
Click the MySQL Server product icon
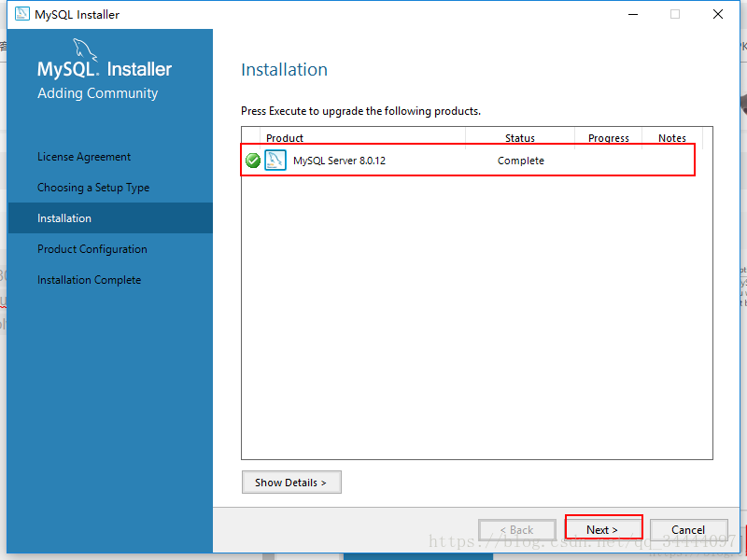pos(275,160)
